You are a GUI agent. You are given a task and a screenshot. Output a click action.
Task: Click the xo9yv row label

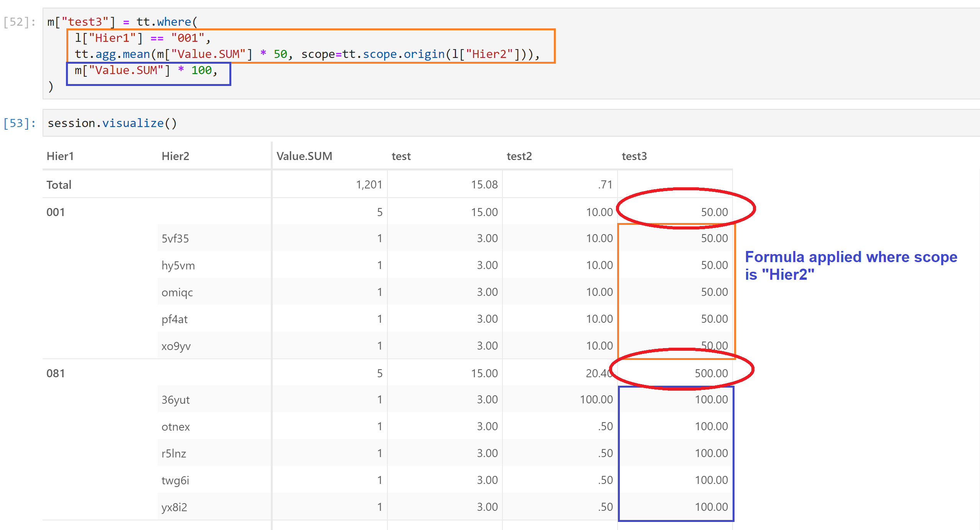(x=176, y=345)
